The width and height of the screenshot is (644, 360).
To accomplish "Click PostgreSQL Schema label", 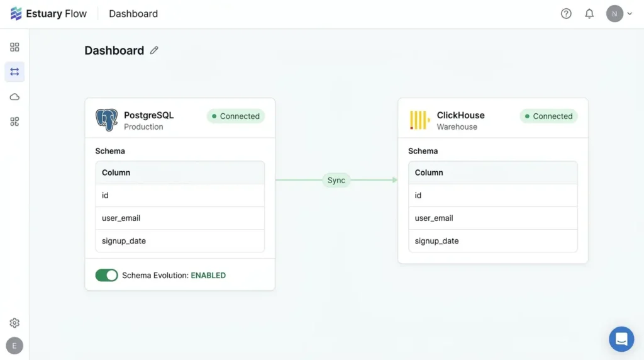I will [110, 151].
